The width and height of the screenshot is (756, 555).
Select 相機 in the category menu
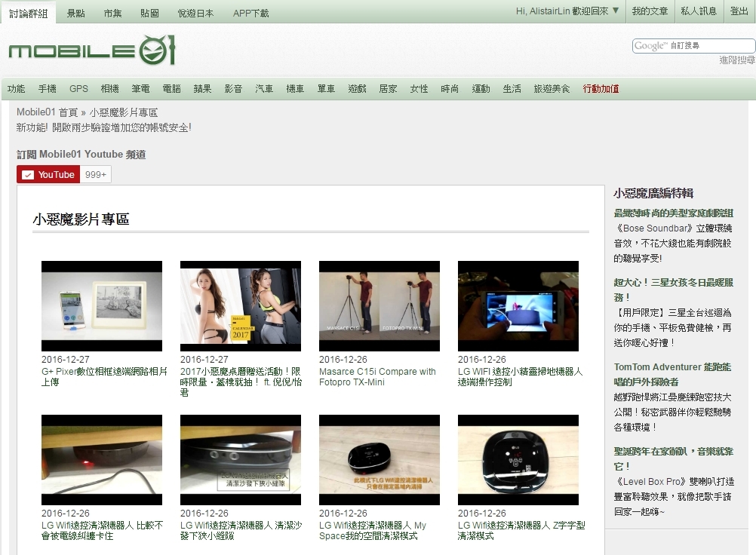110,89
